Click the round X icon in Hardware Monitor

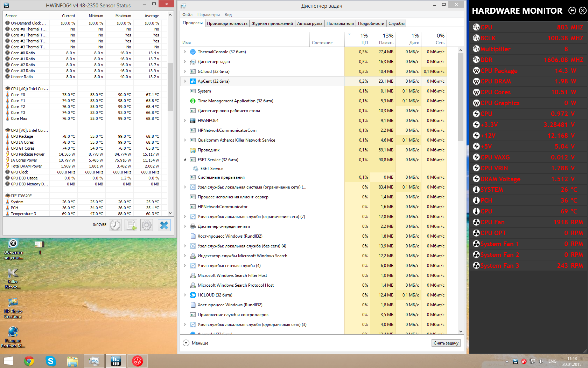(x=583, y=11)
